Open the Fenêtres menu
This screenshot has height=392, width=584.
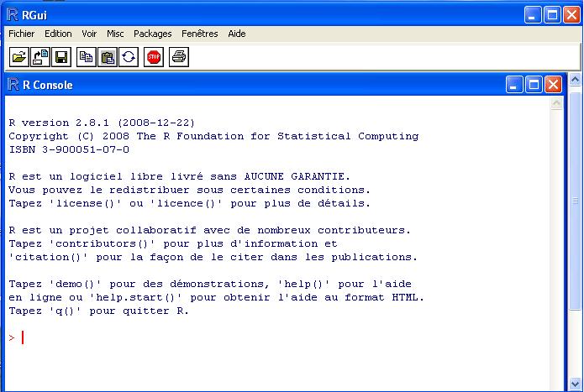pos(200,34)
